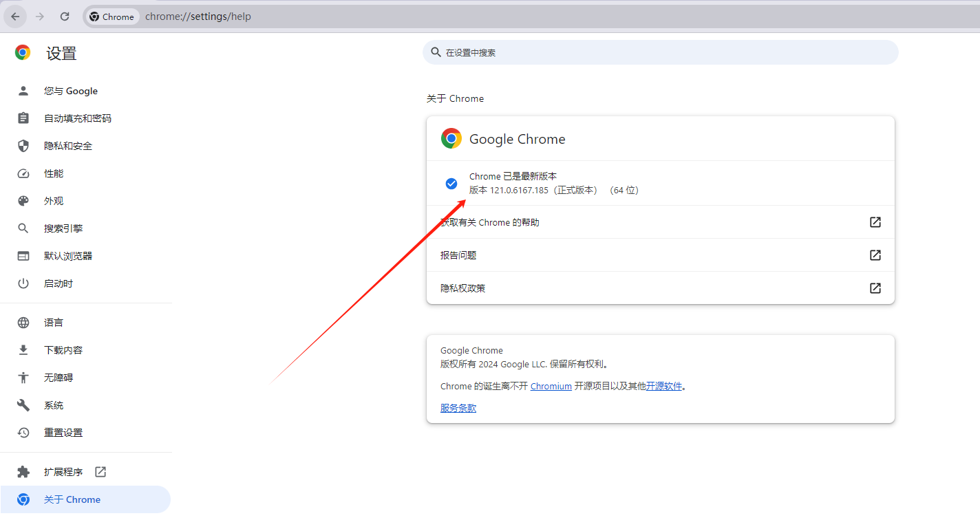
Task: Click the 性能 gauge icon
Action: pos(23,173)
